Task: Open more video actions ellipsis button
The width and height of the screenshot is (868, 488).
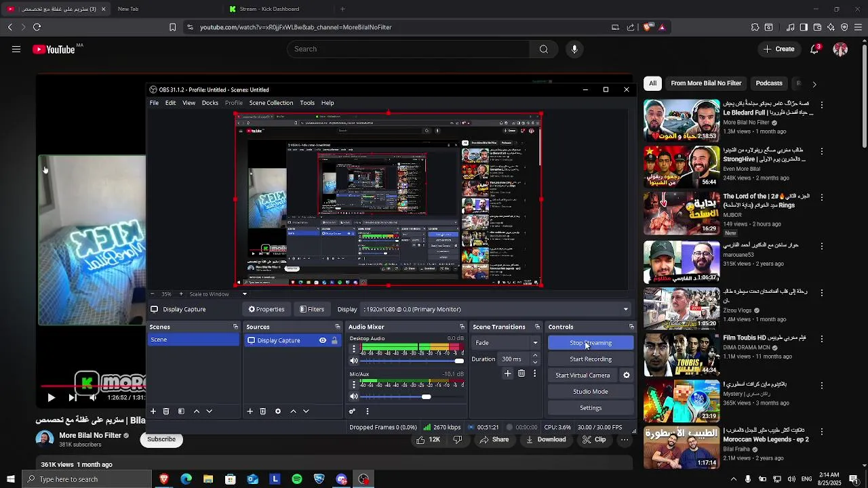Action: pyautogui.click(x=625, y=439)
